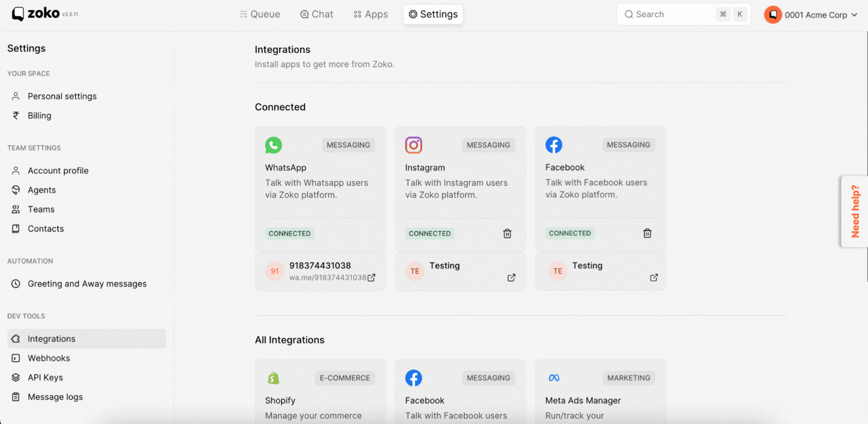
Task: Open external link for Instagram Testing account
Action: coord(512,278)
